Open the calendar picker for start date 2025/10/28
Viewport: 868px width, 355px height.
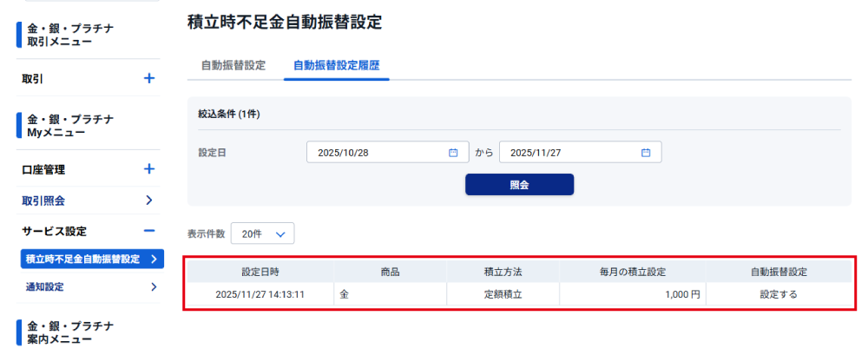click(452, 153)
